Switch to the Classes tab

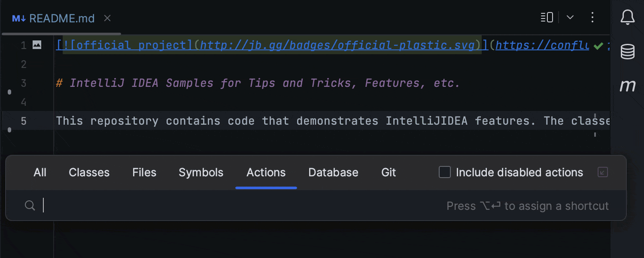coord(89,172)
